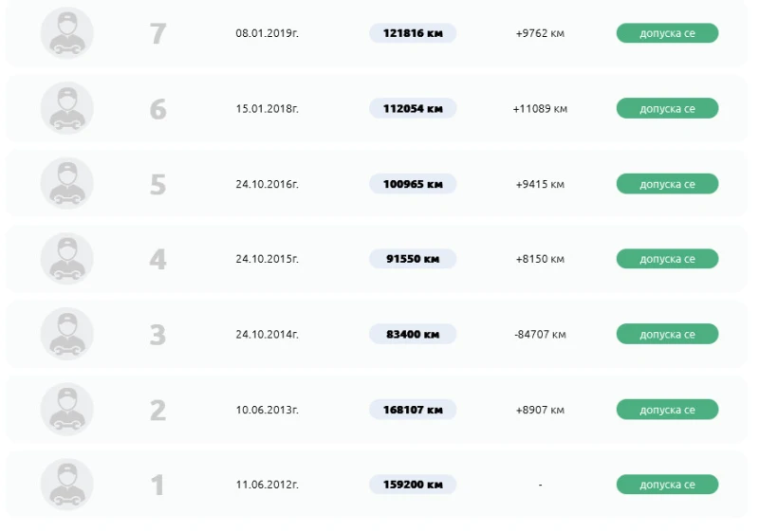
Task: Select the 168107 км mileage badge
Action: point(413,410)
